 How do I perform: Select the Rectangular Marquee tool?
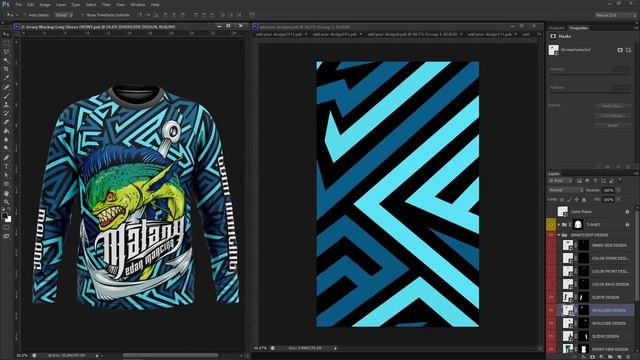6,43
